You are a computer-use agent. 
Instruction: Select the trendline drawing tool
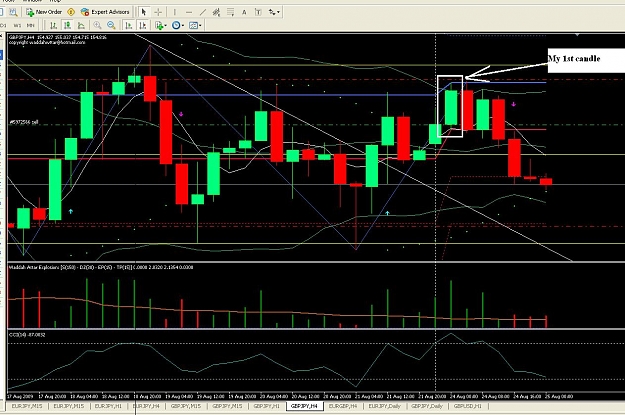point(202,12)
